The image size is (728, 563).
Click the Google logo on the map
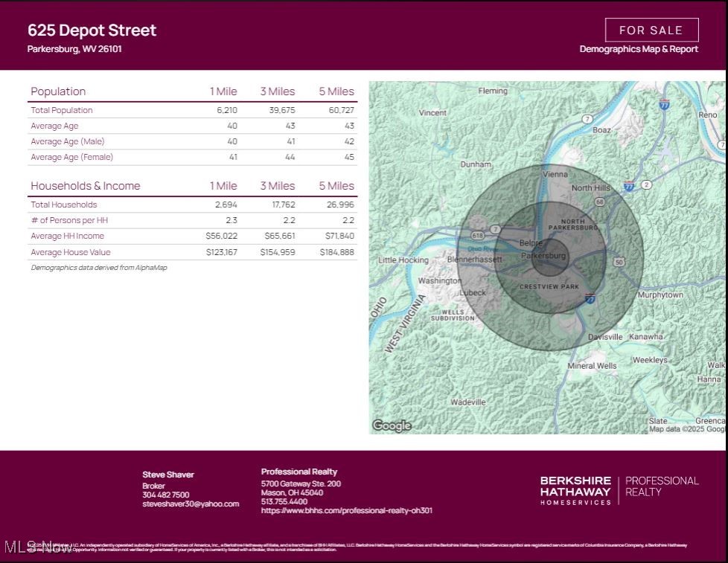(x=392, y=425)
